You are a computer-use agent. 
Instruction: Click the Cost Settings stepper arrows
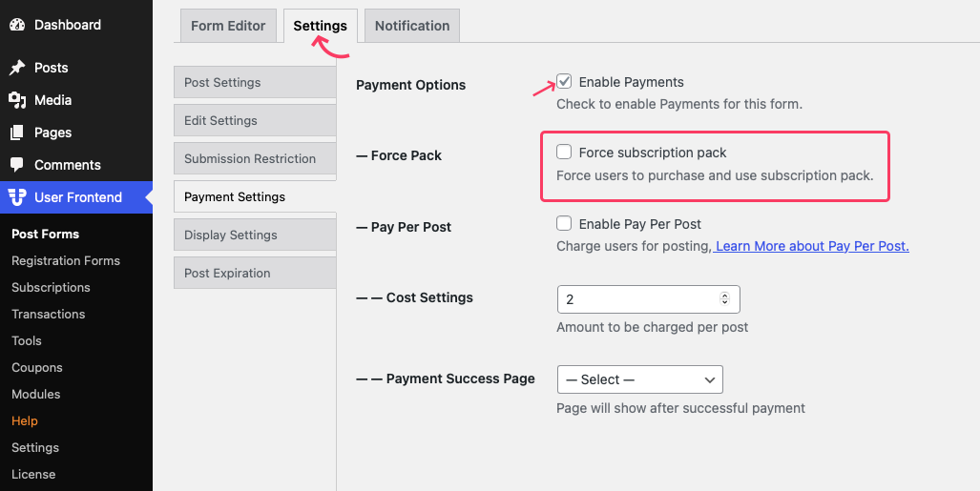tap(724, 298)
